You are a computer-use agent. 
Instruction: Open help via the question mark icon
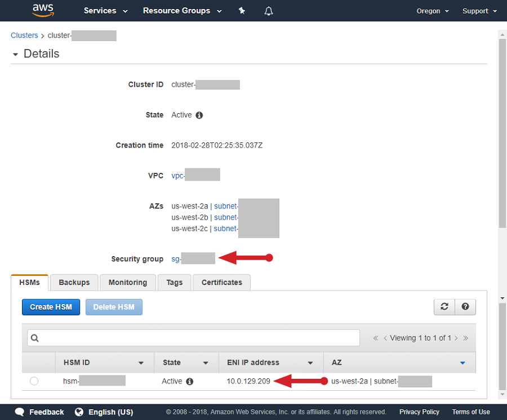pos(465,307)
